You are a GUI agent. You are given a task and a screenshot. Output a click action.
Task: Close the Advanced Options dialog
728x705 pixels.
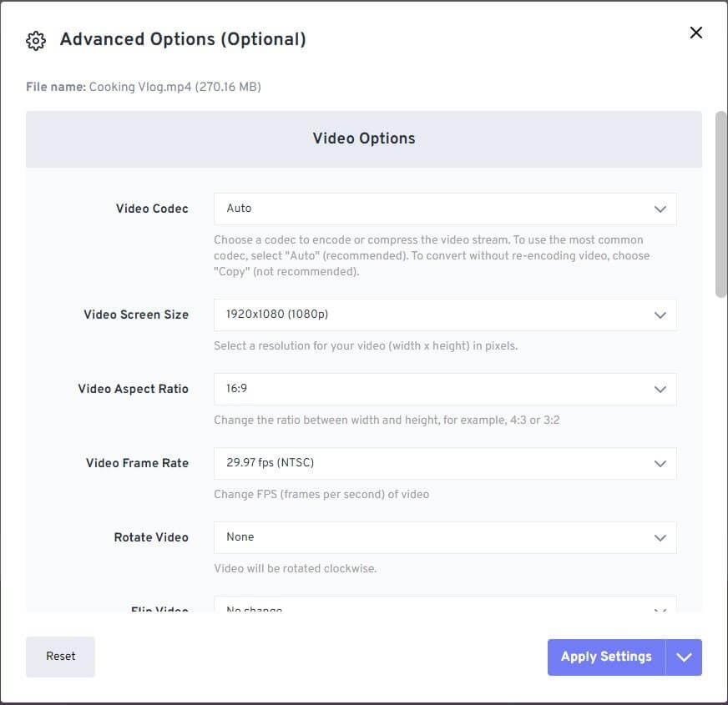(696, 33)
